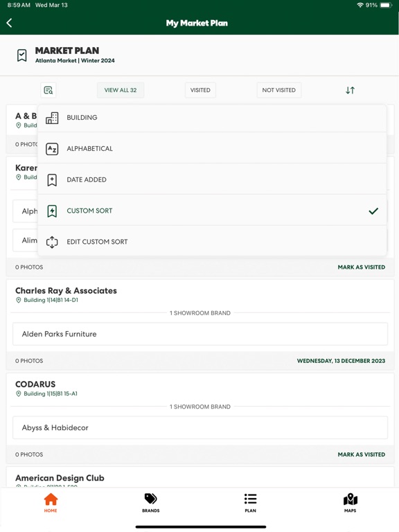
Task: Open the Brands tag icon
Action: (x=150, y=499)
